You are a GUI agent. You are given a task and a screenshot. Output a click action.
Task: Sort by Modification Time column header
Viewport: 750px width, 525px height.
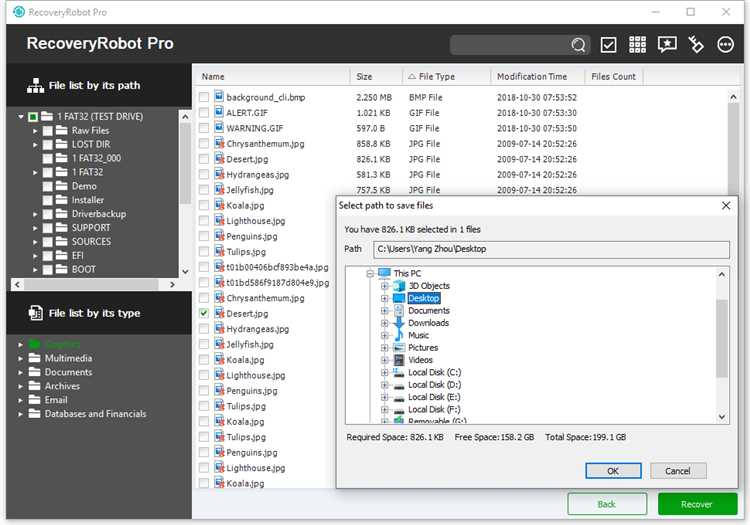click(532, 77)
